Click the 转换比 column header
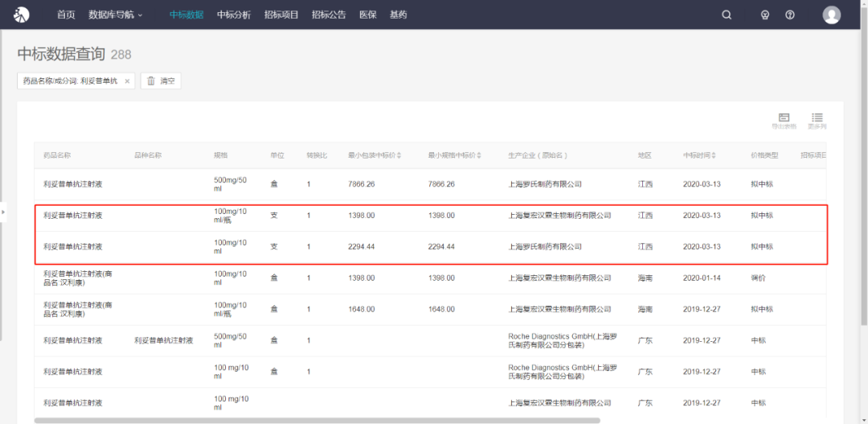The image size is (868, 424). [x=317, y=155]
